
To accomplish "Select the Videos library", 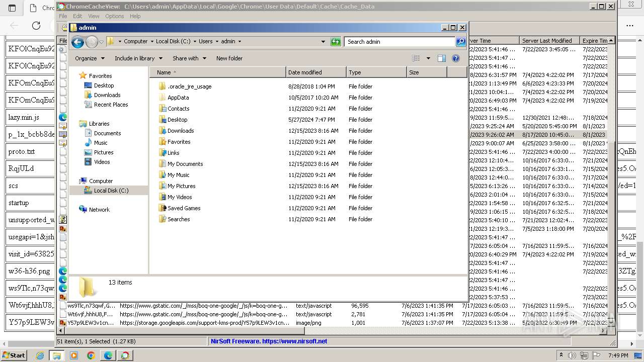I will click(x=102, y=162).
